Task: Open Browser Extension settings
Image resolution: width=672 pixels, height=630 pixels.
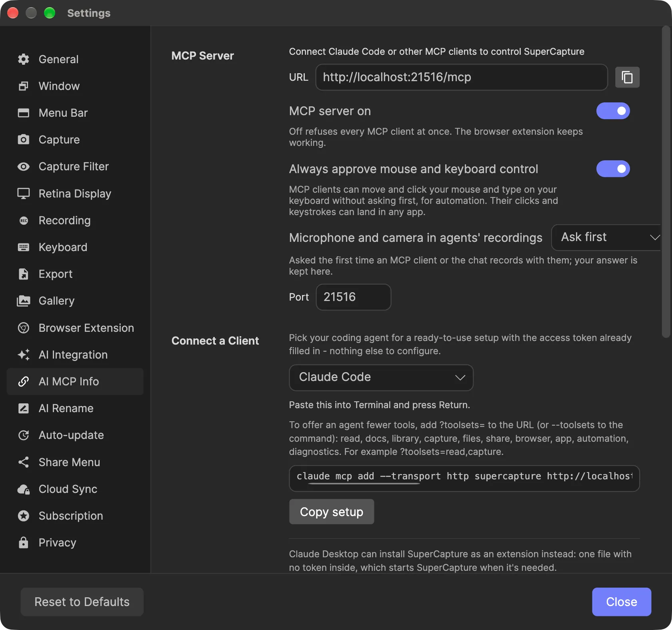Action: (x=75, y=328)
